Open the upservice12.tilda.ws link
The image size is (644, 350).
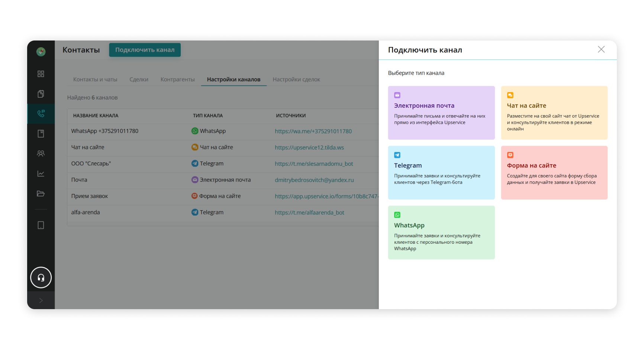click(x=309, y=148)
